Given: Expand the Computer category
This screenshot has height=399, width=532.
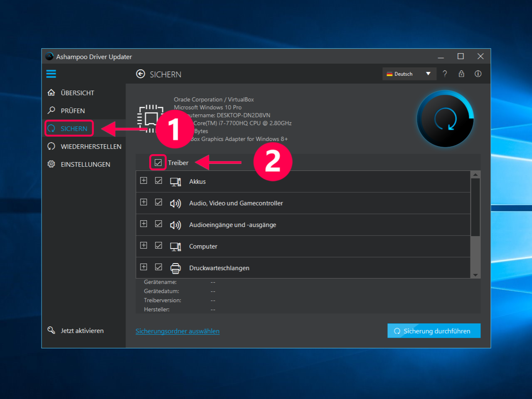Looking at the screenshot, I should [x=143, y=245].
